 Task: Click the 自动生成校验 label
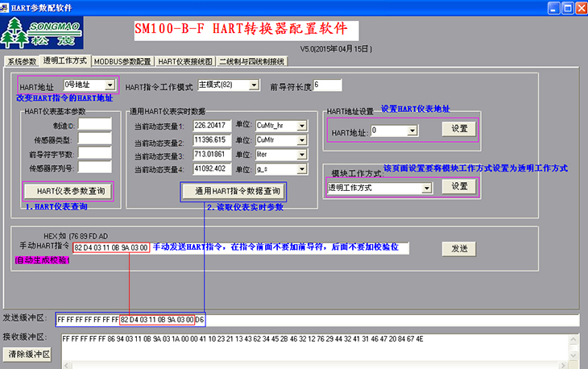pyautogui.click(x=43, y=260)
